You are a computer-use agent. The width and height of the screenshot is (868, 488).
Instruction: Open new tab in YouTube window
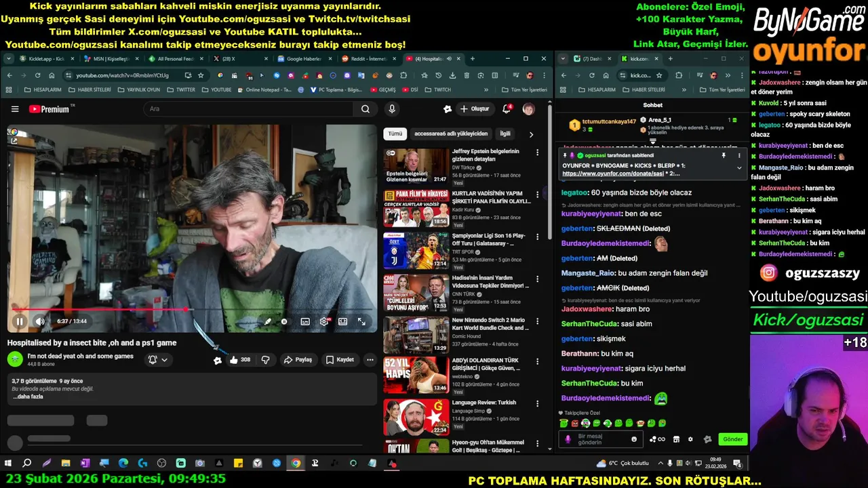tap(473, 59)
